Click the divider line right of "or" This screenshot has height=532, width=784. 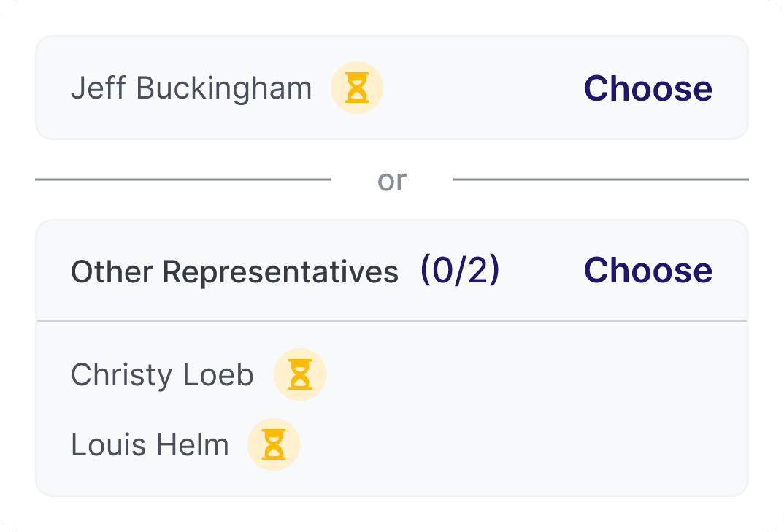click(600, 180)
